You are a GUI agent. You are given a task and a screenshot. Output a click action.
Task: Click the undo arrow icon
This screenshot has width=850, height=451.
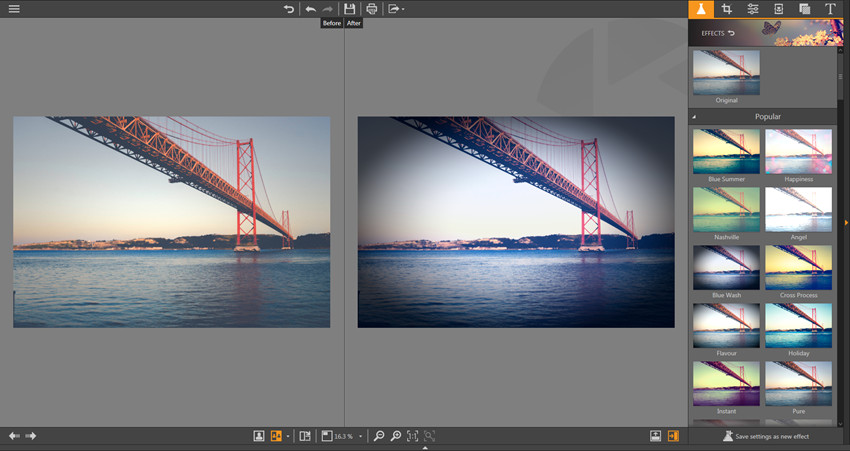[311, 9]
